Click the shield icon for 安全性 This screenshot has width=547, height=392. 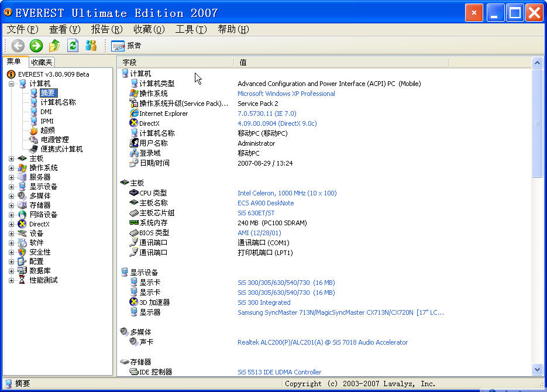tap(22, 252)
